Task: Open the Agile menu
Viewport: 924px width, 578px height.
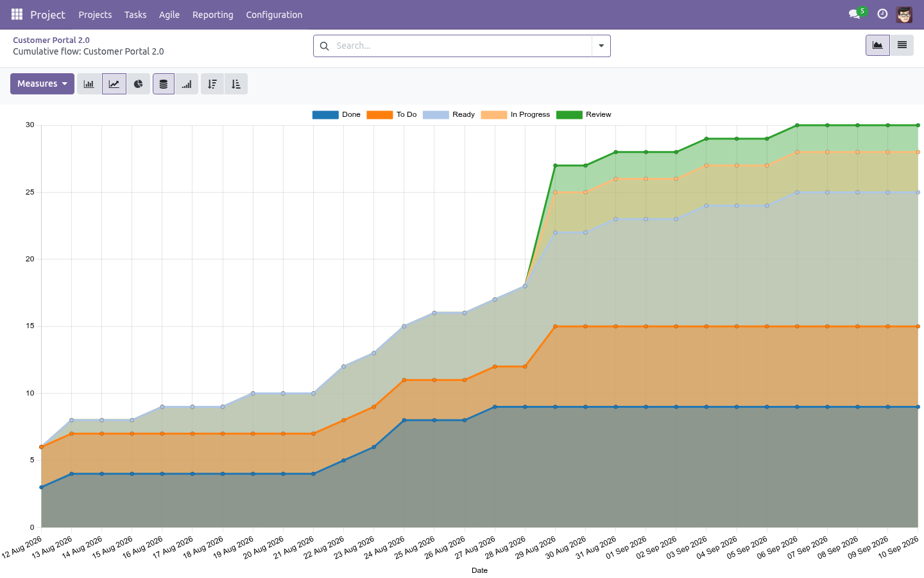Action: click(169, 15)
